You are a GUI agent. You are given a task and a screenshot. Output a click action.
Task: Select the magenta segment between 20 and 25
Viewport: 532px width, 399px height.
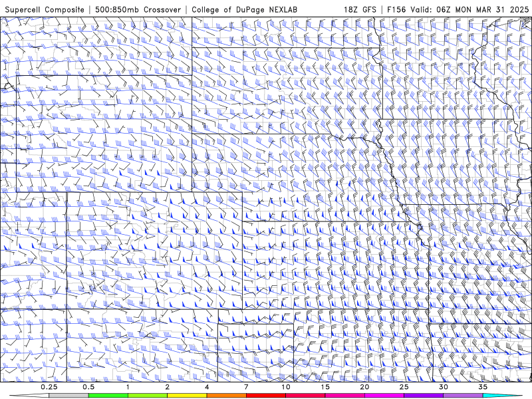[x=384, y=396]
